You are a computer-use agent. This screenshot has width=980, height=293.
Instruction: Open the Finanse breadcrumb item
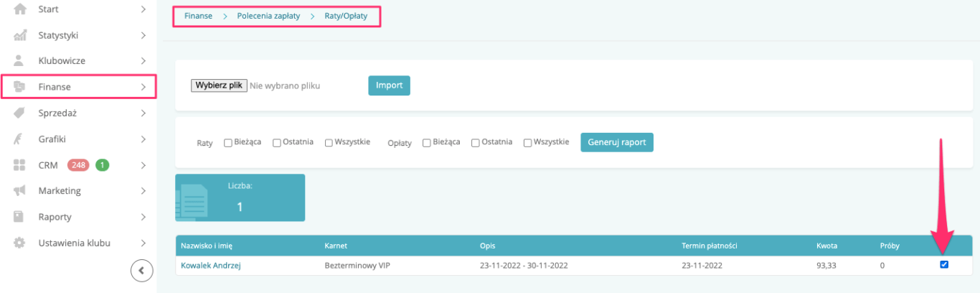198,16
